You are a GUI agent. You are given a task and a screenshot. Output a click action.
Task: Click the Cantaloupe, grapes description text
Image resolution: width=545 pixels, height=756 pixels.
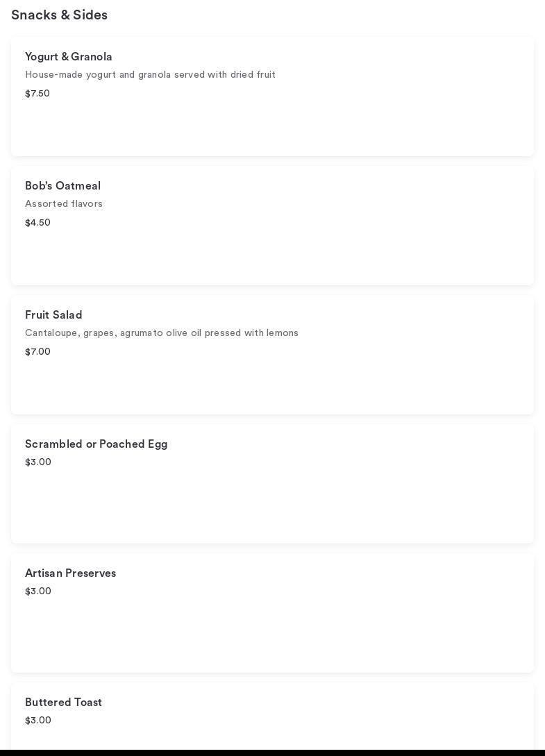click(162, 333)
